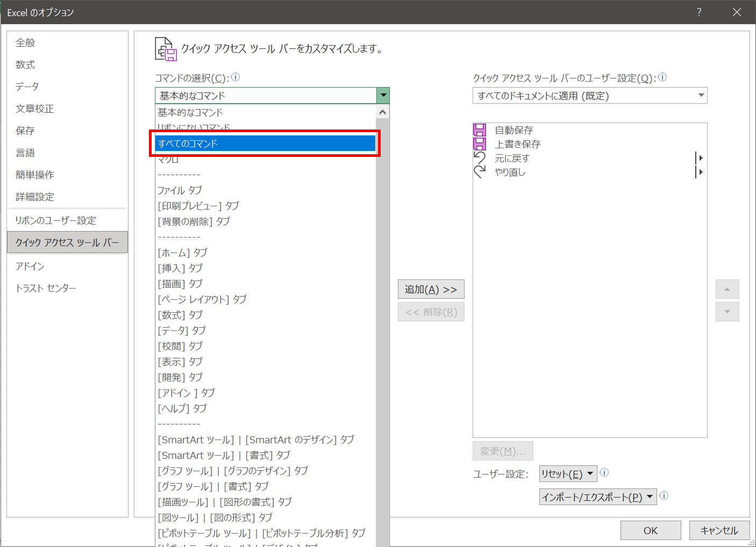Image resolution: width=756 pixels, height=547 pixels.
Task: Choose [SmartArt ツール] | [書式] タブ
Action: [266, 455]
